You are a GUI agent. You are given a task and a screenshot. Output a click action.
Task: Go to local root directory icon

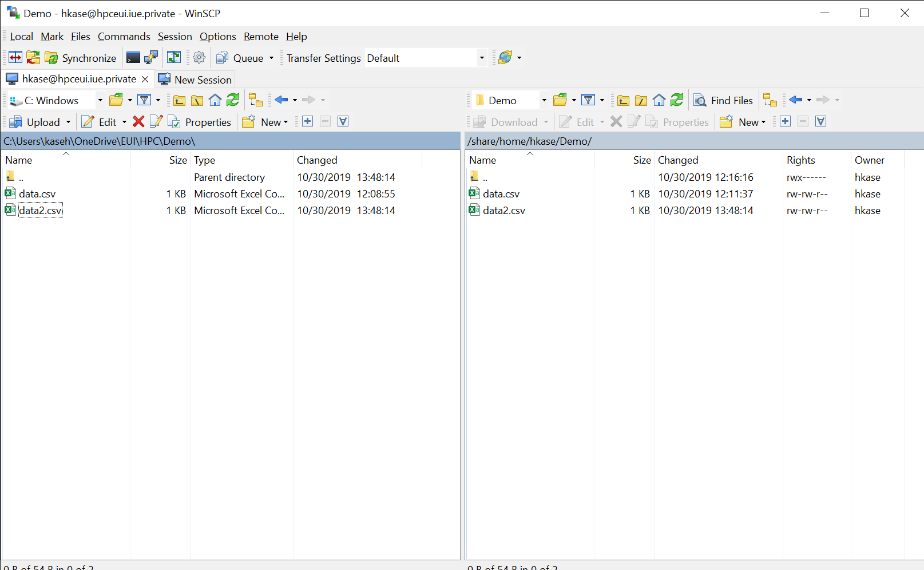coord(197,100)
